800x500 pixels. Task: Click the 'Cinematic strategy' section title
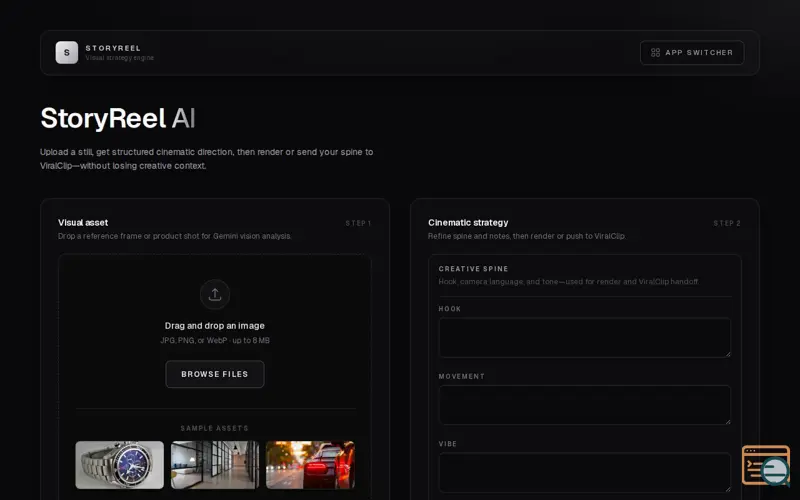468,222
